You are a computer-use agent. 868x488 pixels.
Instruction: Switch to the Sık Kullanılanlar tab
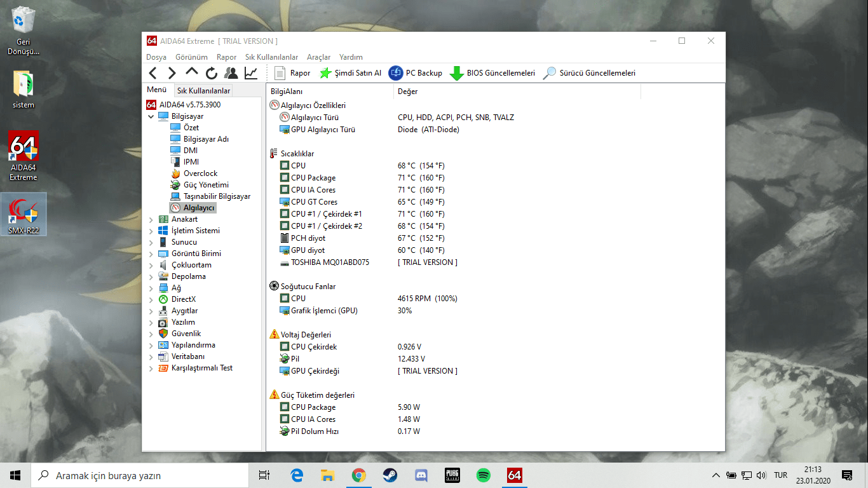(203, 91)
